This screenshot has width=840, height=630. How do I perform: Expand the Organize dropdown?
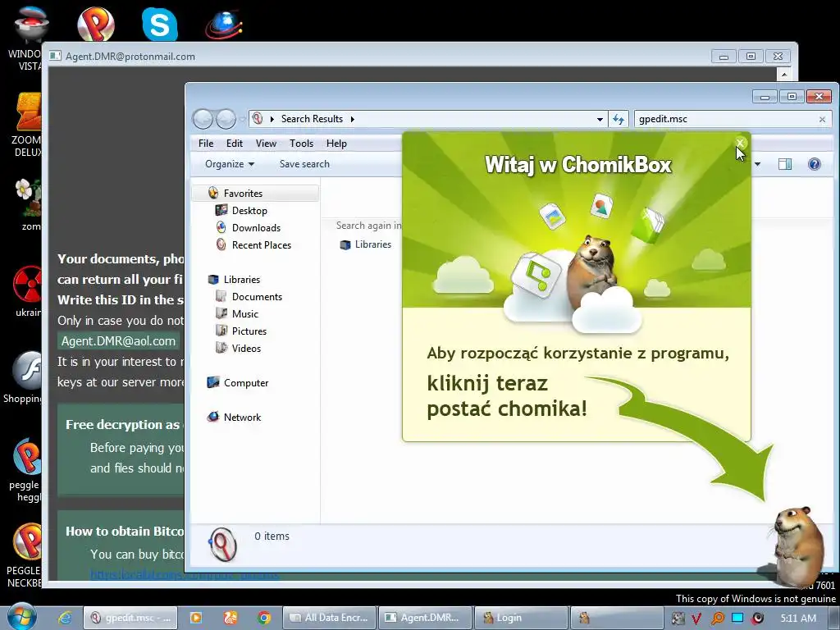click(230, 164)
